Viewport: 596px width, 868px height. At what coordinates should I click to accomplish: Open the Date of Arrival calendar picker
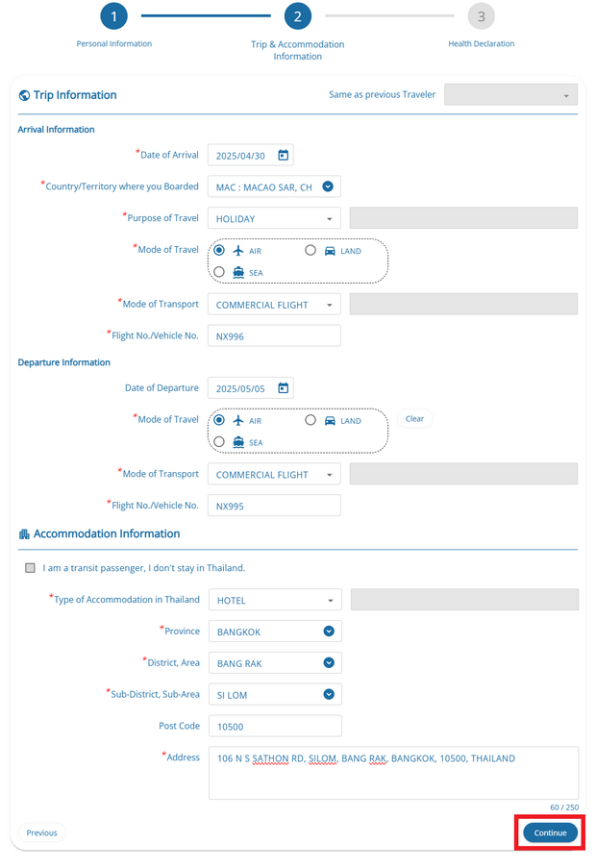283,156
